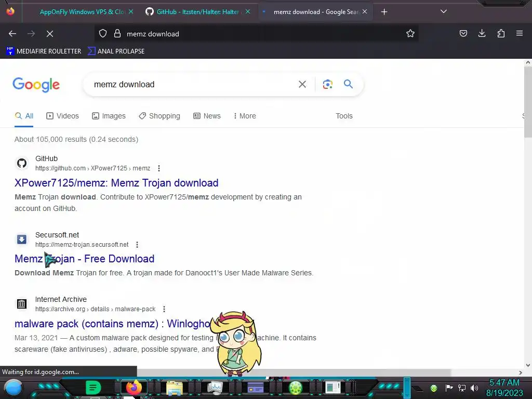Open the MEDIAFIRE ROULETTER bookmark
The width and height of the screenshot is (532, 399).
click(44, 51)
